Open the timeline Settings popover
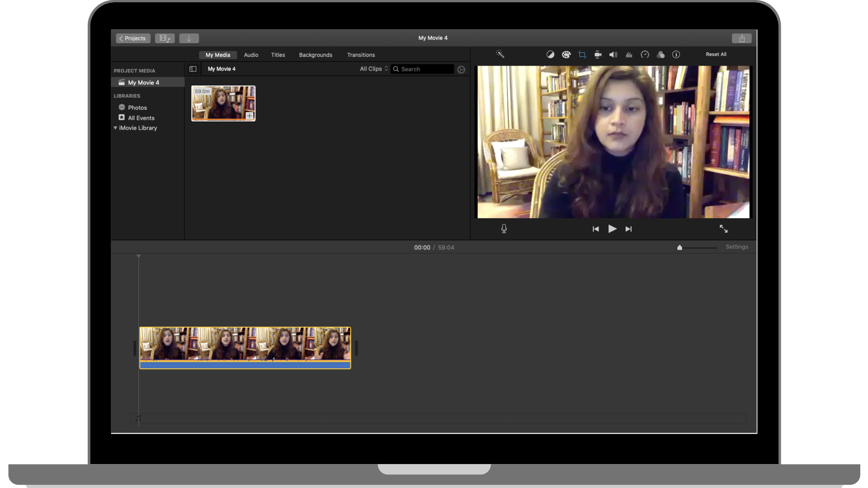 click(x=736, y=247)
